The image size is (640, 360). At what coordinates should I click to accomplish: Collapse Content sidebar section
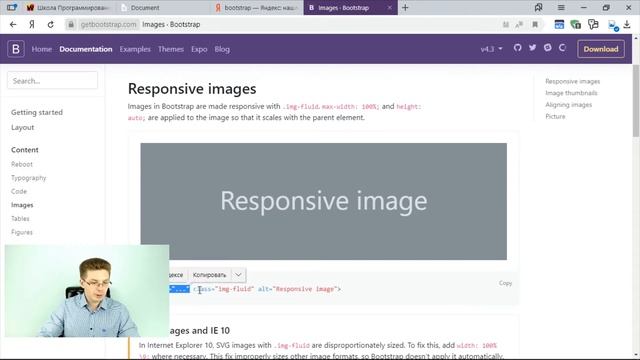coord(24,150)
